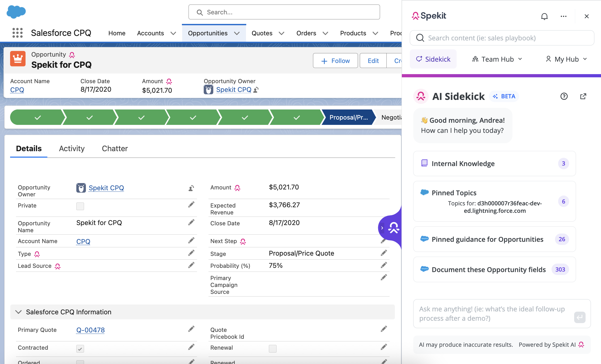Click Spekit icon next to Lead Source
This screenshot has width=601, height=364.
coord(58,266)
